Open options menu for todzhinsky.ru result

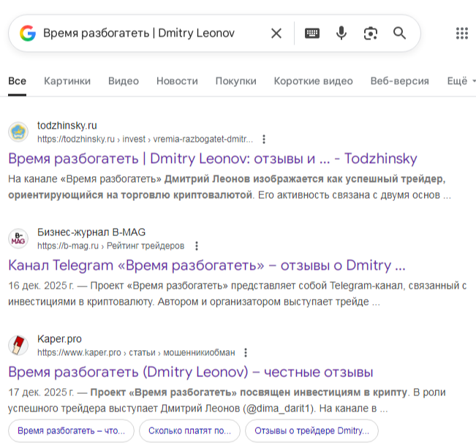pos(264,139)
